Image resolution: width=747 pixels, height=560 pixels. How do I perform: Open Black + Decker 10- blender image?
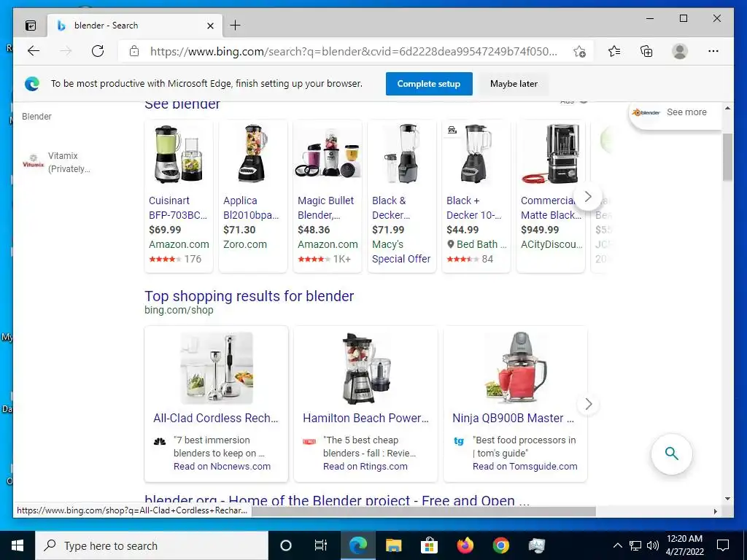(476, 153)
